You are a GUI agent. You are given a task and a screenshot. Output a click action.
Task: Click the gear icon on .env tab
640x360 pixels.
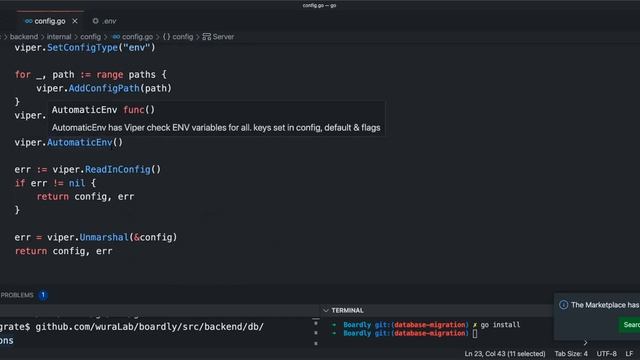pos(95,21)
